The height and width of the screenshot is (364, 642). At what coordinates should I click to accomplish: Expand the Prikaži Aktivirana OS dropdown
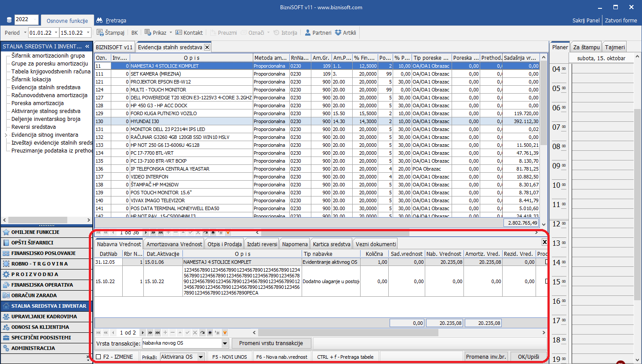(x=201, y=357)
